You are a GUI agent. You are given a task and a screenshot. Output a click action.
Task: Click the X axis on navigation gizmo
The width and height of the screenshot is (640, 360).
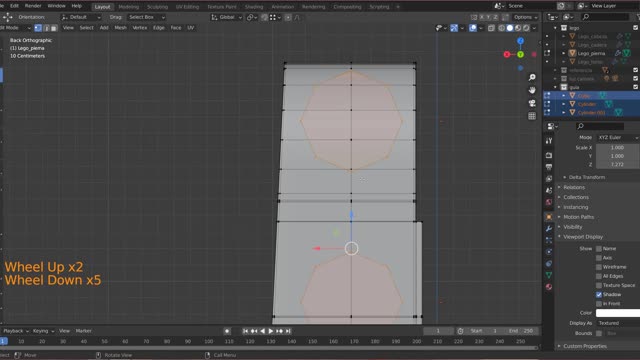point(507,54)
